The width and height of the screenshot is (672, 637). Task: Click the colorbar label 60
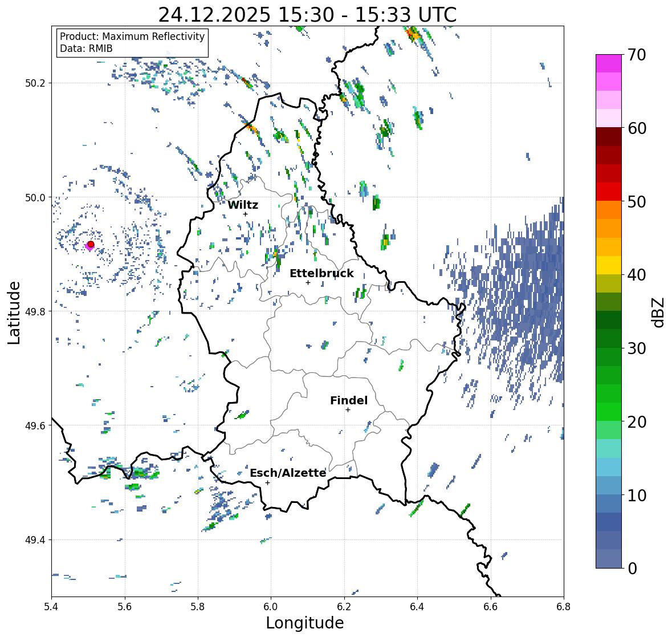[x=637, y=128]
